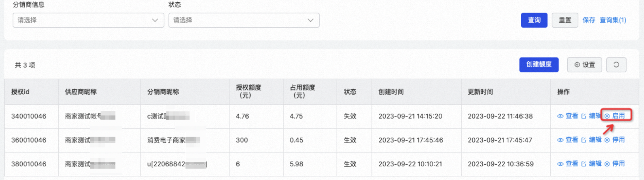Edit row 360010046 via 编辑

591,140
